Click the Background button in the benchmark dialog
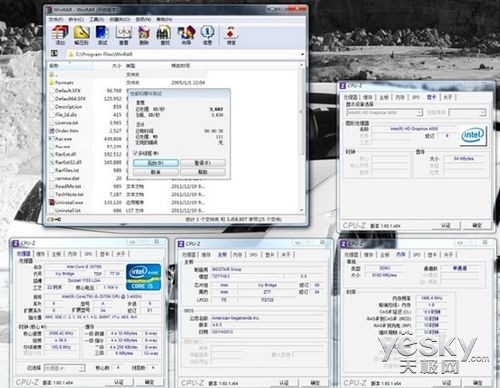Viewport: 500px width, 388px height. pos(156,163)
